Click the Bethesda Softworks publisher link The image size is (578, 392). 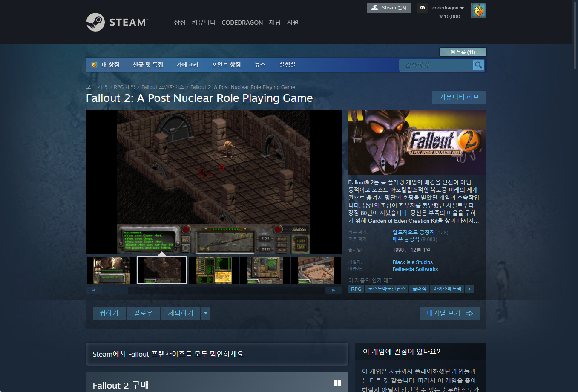(415, 269)
